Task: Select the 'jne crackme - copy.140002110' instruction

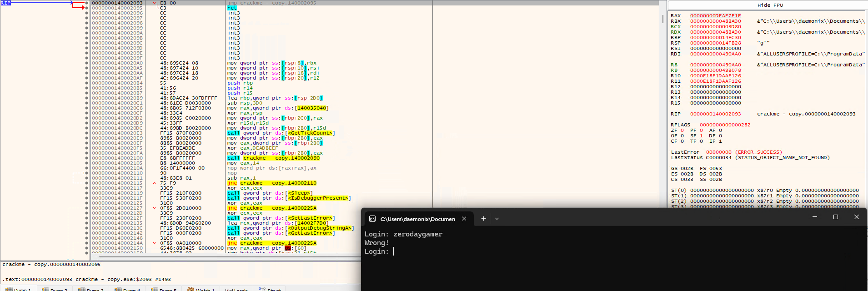Action: (272, 183)
